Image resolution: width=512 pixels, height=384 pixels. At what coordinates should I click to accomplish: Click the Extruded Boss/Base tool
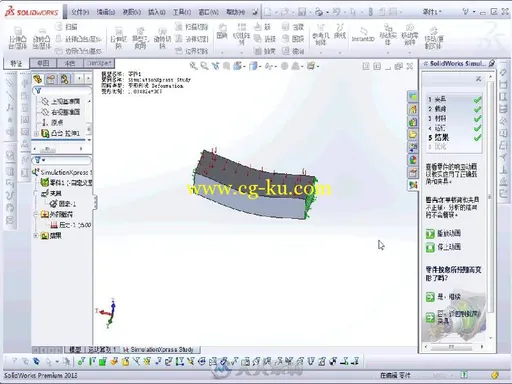(x=17, y=39)
